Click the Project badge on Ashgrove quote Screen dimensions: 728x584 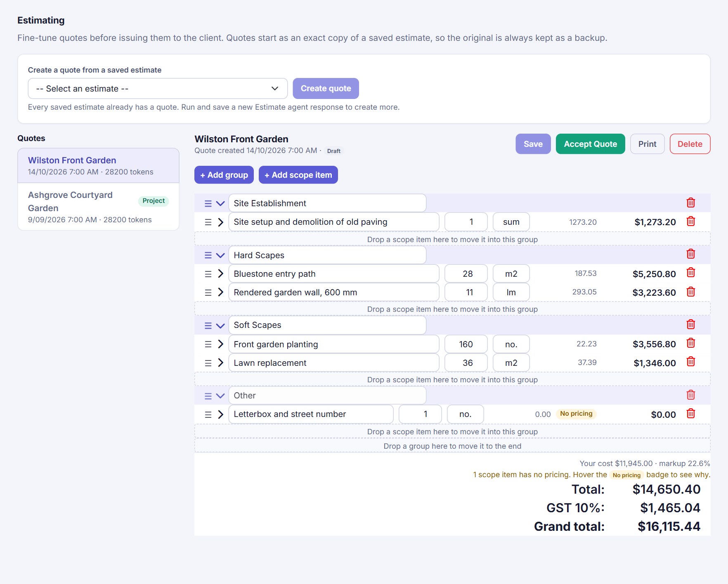pos(154,201)
